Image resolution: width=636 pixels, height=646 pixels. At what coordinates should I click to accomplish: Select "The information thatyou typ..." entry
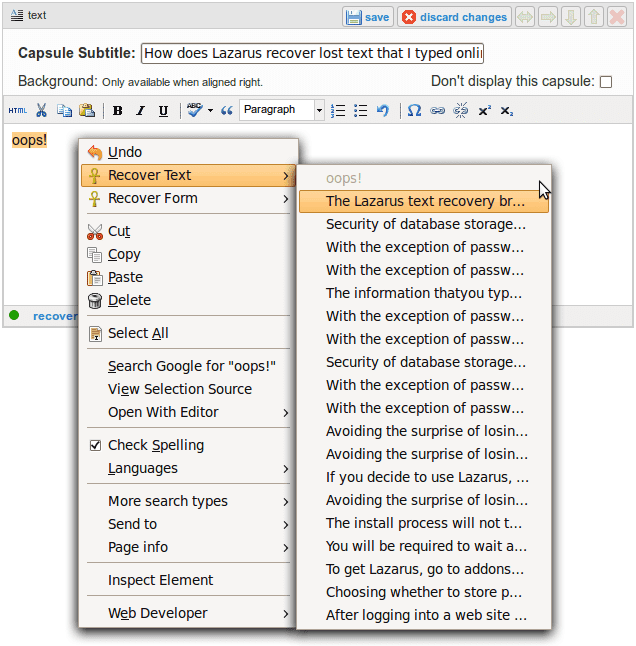point(424,293)
